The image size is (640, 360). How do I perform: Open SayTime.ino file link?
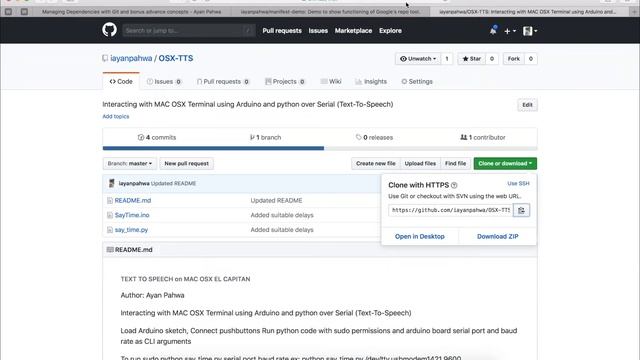132,215
